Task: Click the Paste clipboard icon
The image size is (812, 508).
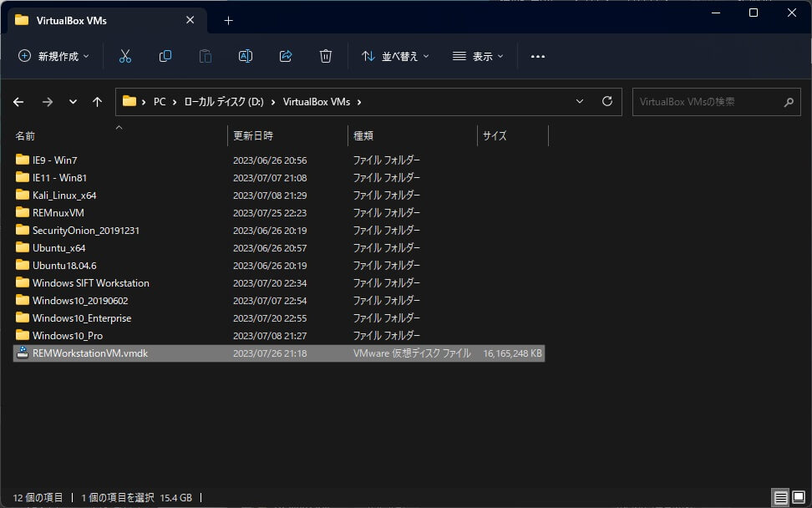Action: (x=205, y=56)
